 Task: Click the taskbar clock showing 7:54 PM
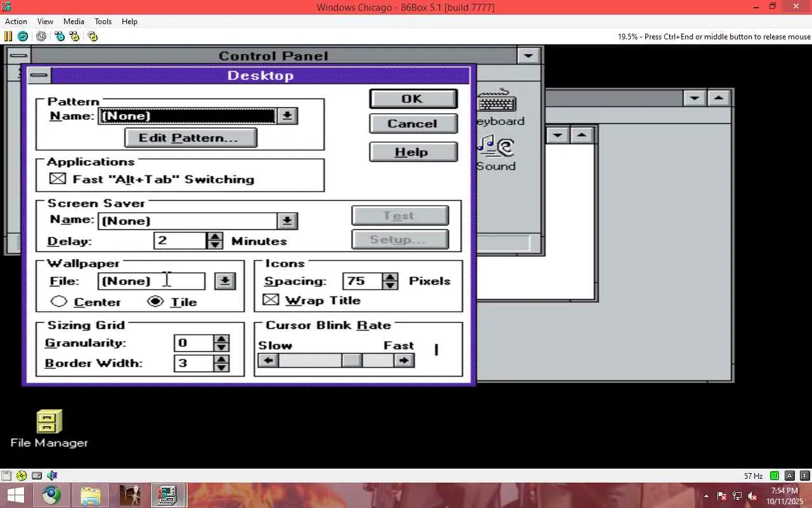pos(785,496)
